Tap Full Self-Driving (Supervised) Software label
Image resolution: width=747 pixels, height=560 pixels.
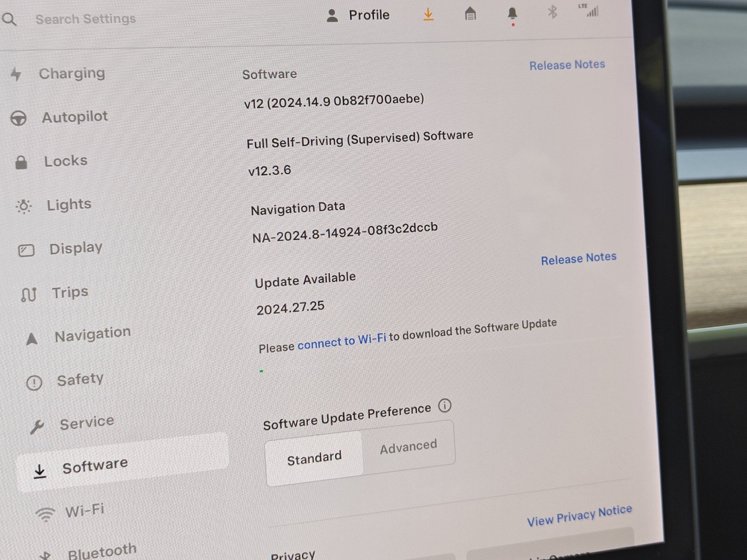[360, 139]
